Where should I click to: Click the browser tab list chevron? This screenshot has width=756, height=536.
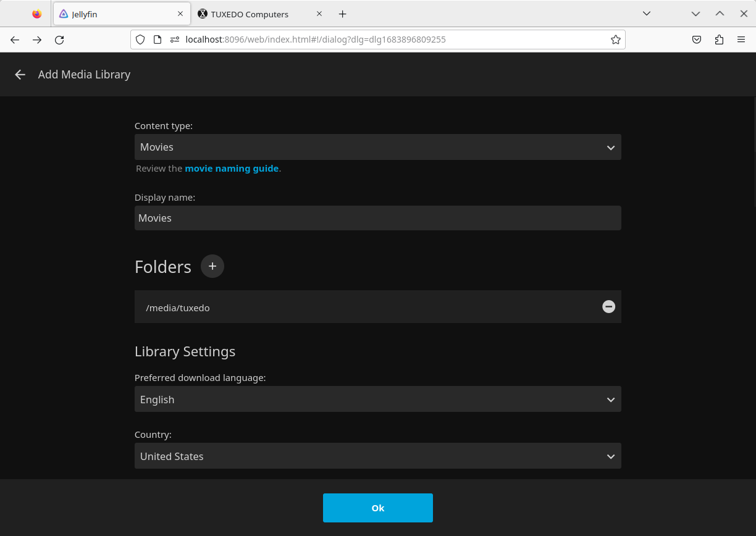coord(646,14)
